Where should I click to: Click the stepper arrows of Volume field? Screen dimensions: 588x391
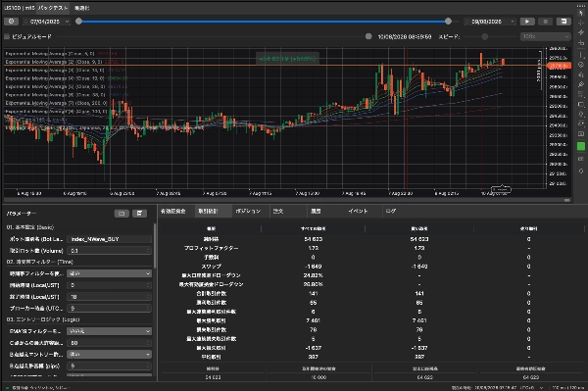click(149, 251)
